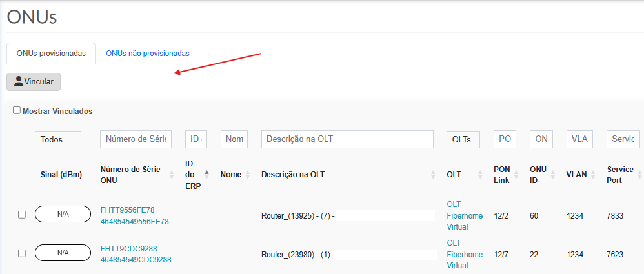
Task: Click the Vincular button
Action: [34, 82]
